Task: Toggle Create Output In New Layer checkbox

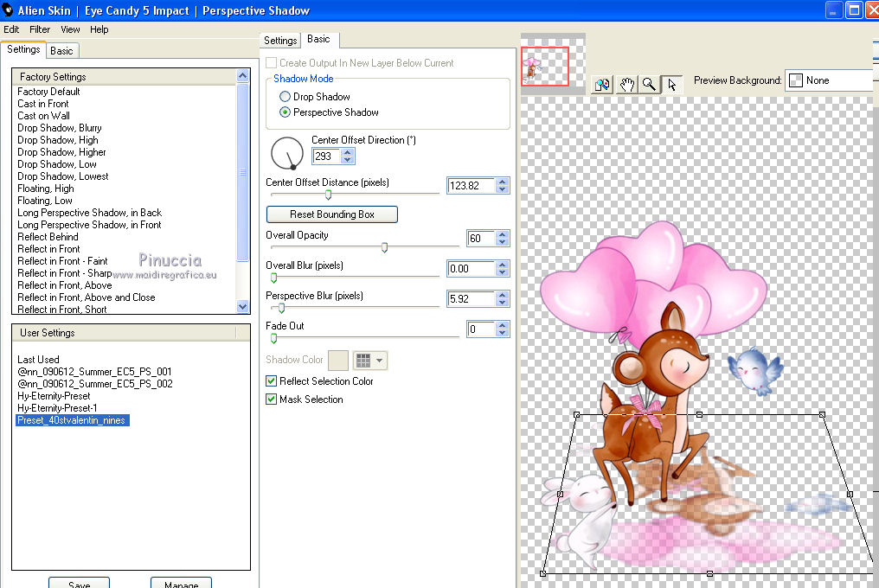Action: [272, 63]
